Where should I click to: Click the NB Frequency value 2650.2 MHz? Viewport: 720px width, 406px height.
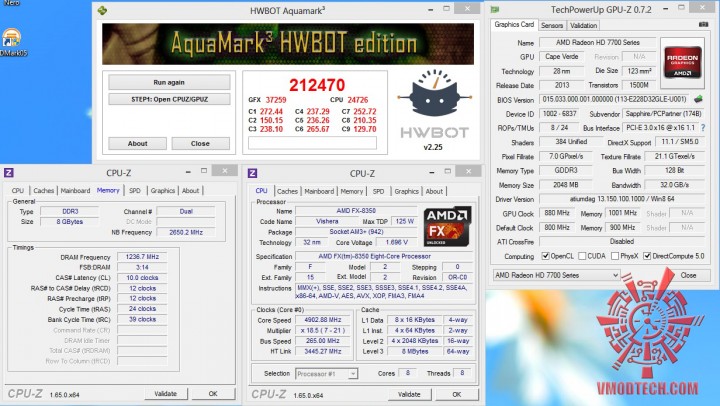[186, 232]
